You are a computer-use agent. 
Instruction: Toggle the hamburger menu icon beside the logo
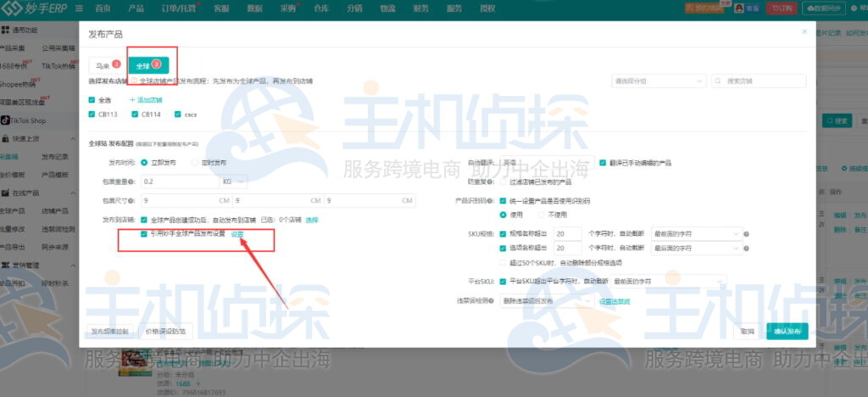79,8
